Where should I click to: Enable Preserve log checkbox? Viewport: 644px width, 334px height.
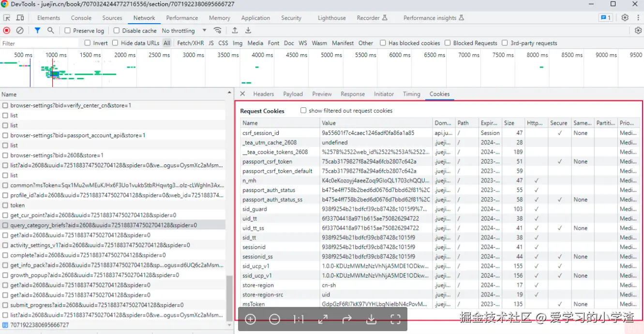coord(68,30)
